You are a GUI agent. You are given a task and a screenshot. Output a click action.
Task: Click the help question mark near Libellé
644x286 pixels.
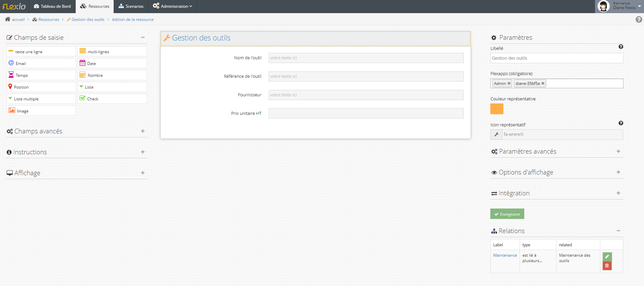(621, 47)
